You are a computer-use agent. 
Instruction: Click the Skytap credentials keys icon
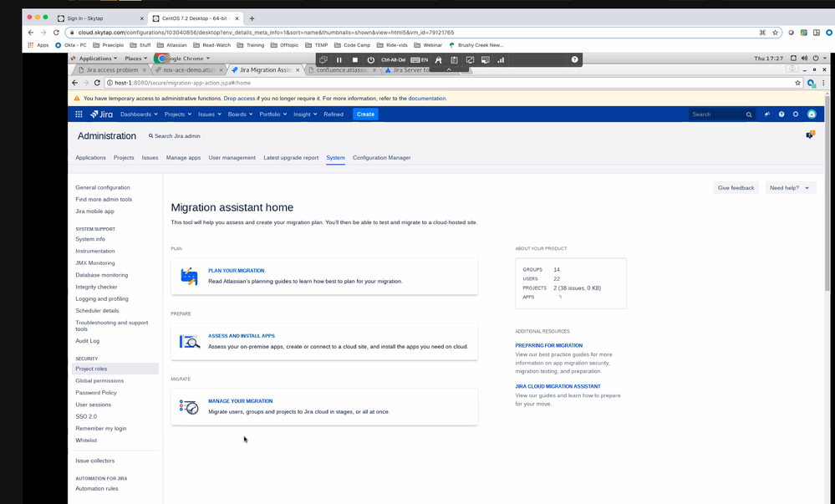coord(438,59)
